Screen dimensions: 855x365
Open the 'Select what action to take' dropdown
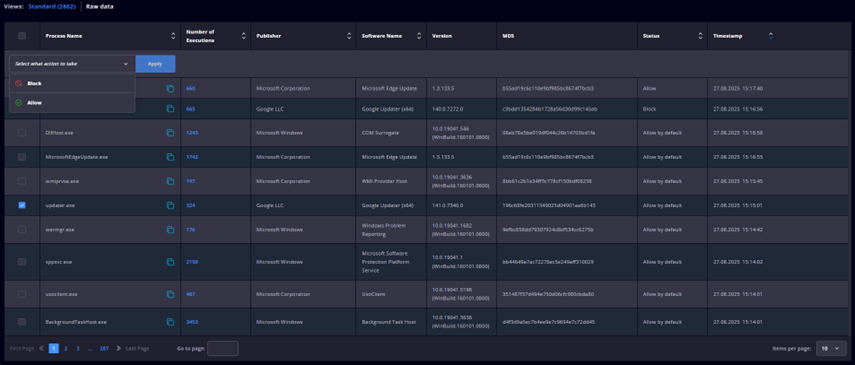coord(72,64)
